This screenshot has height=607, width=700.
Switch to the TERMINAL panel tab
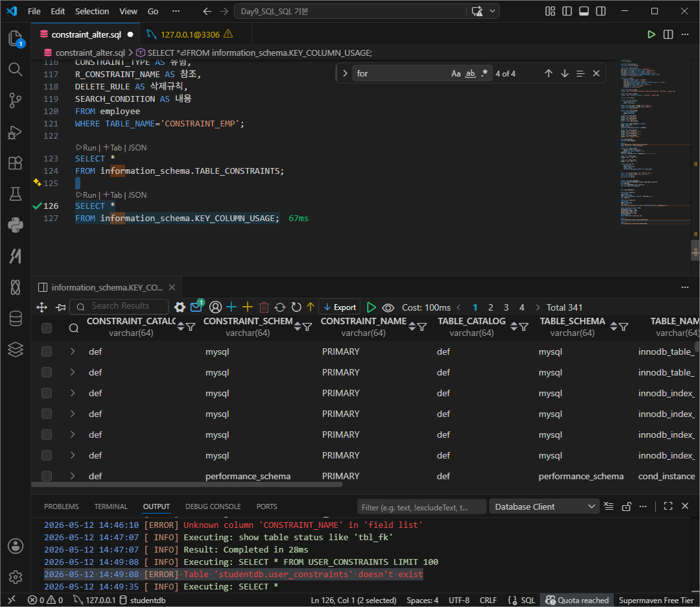pos(111,506)
